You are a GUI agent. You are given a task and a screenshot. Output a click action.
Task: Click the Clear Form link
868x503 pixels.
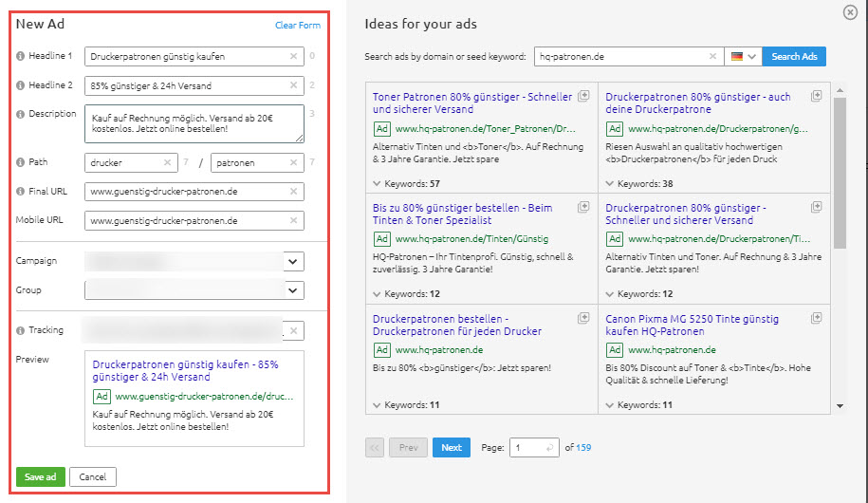(298, 25)
